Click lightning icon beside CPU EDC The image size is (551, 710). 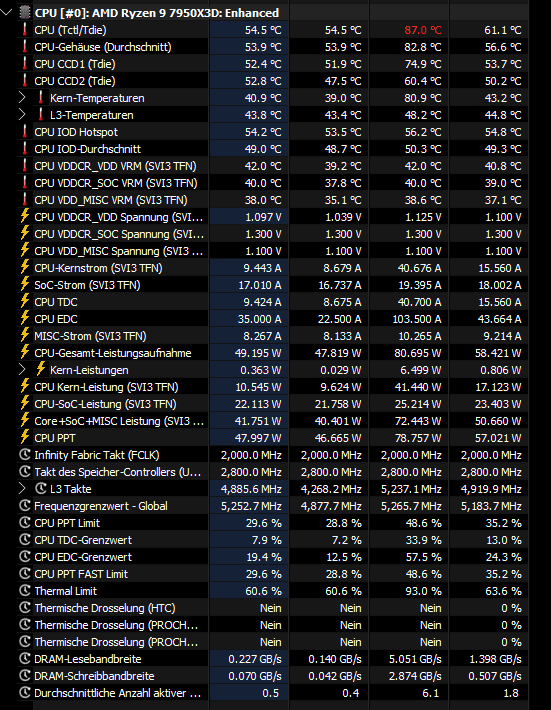coord(25,318)
